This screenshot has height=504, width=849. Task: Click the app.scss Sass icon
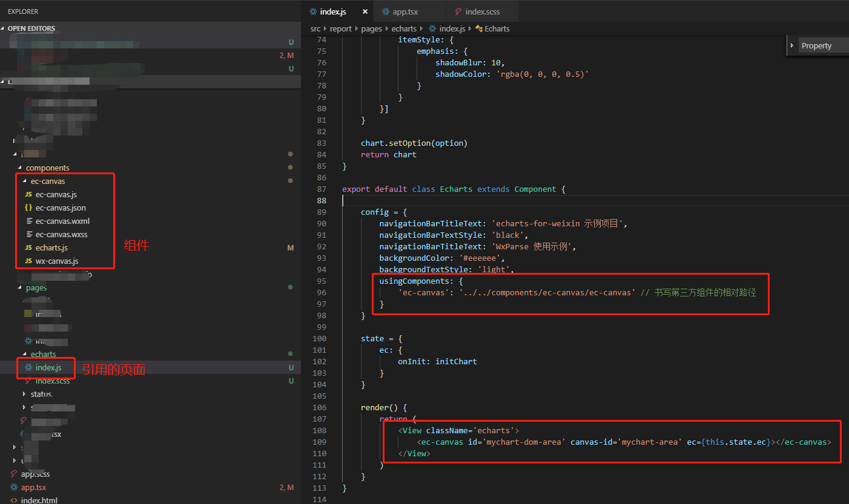tap(13, 474)
